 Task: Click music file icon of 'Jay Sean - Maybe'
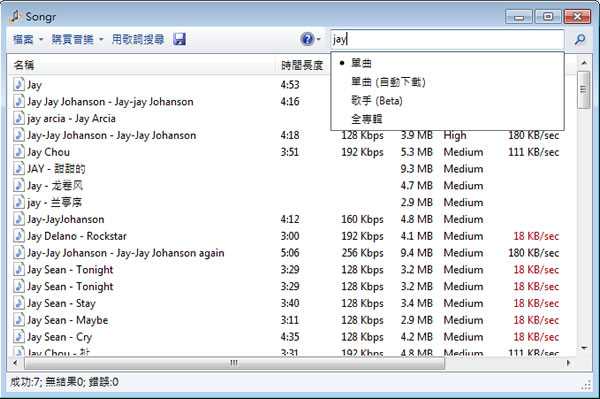18,320
